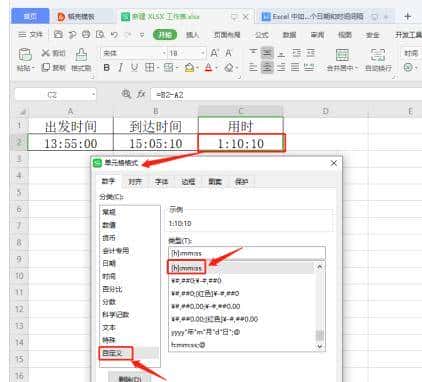Open the quick access customize arrow
The width and height of the screenshot is (422, 382).
click(142, 35)
